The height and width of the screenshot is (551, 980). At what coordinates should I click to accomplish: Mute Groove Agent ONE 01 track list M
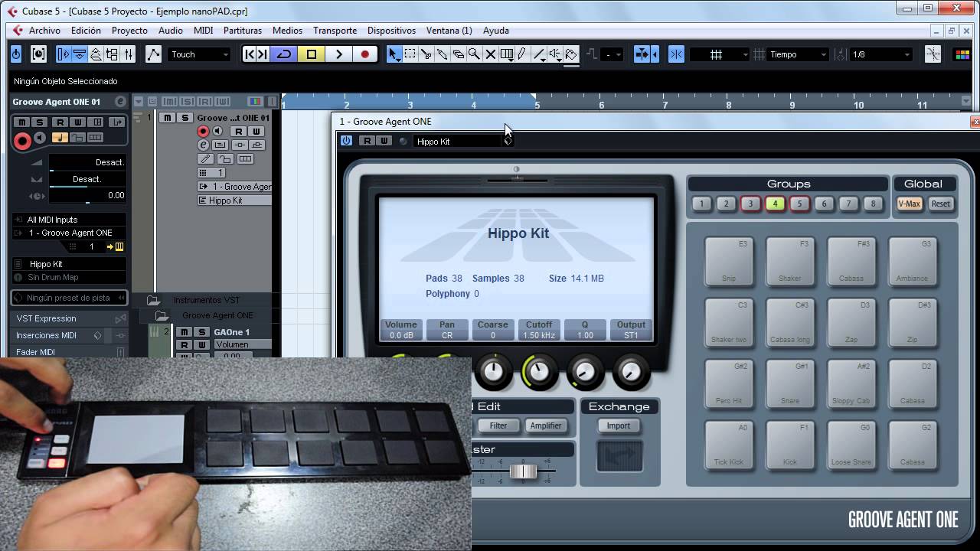click(x=167, y=118)
